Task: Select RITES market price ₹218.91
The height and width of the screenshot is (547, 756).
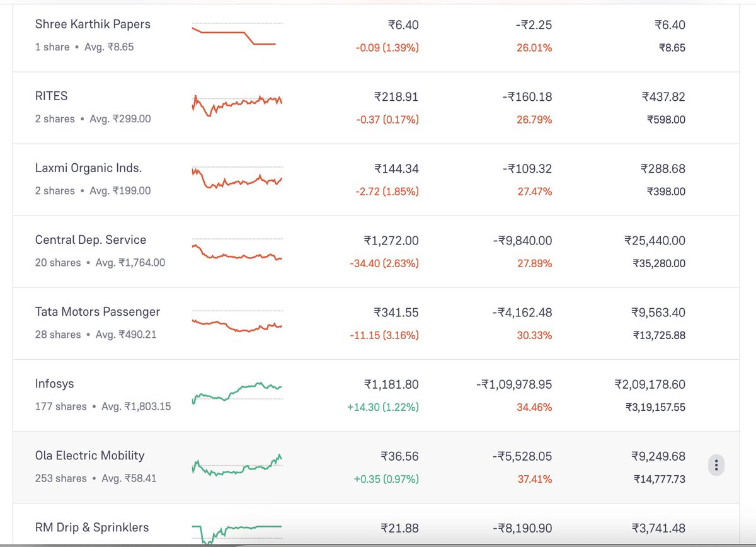Action: pyautogui.click(x=396, y=97)
